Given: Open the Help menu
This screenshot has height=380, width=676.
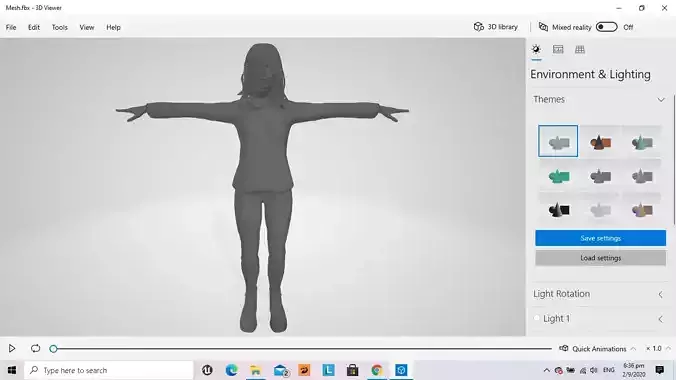Looking at the screenshot, I should (113, 27).
